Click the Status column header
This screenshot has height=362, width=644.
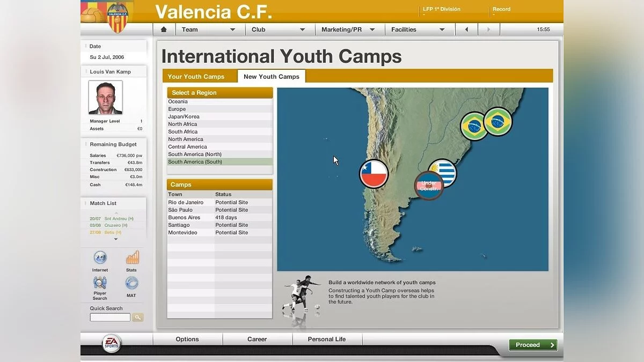223,194
